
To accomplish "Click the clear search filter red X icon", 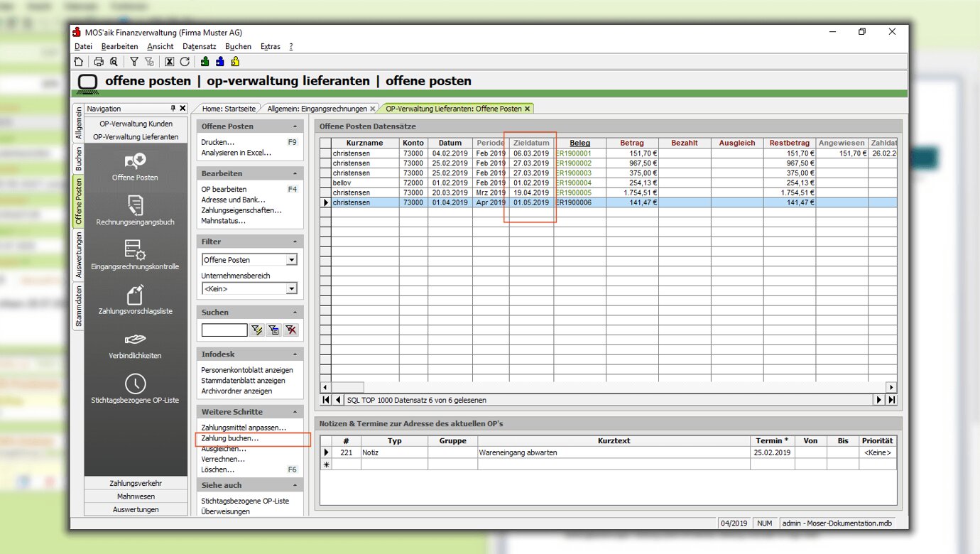I will (x=291, y=330).
